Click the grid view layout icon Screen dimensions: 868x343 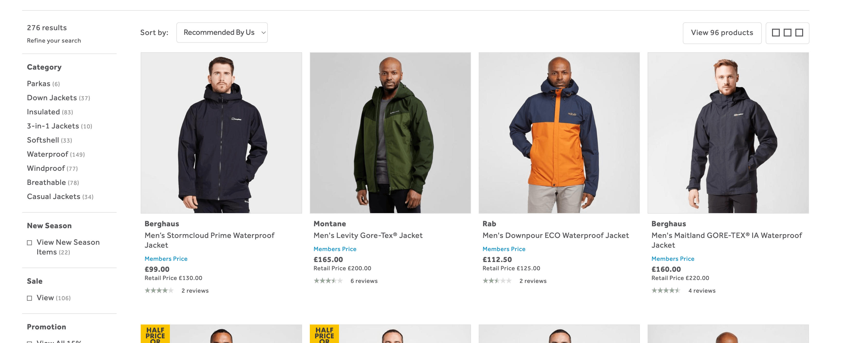(788, 33)
